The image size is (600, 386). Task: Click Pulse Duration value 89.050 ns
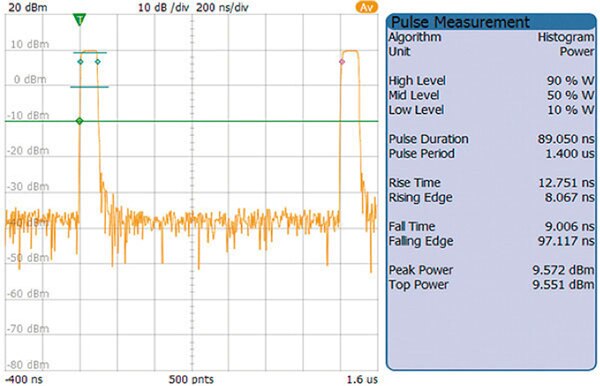coord(566,139)
